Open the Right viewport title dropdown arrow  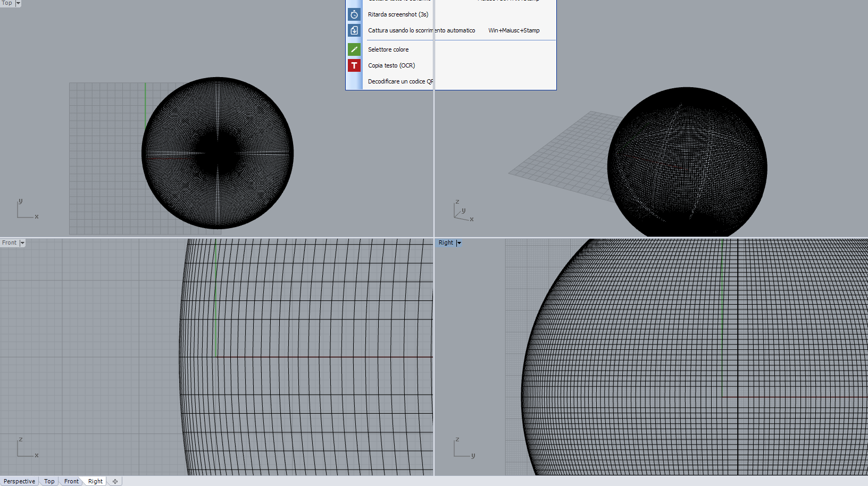coord(459,243)
